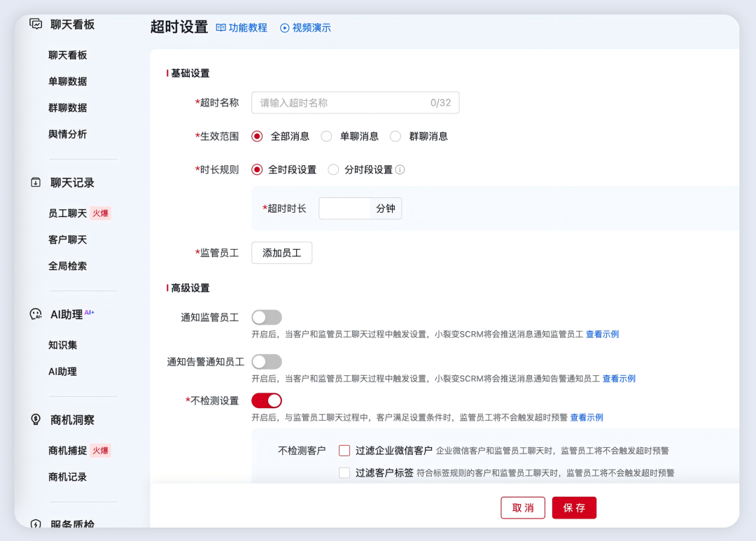Check the 过滤企业微信客户 checkbox
This screenshot has height=541, width=756.
click(x=344, y=450)
